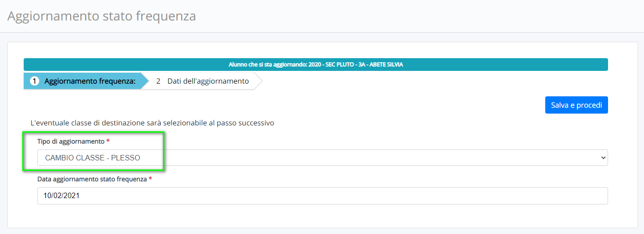Click the step 1 circled number icon
The image size is (644, 234).
pos(35,81)
